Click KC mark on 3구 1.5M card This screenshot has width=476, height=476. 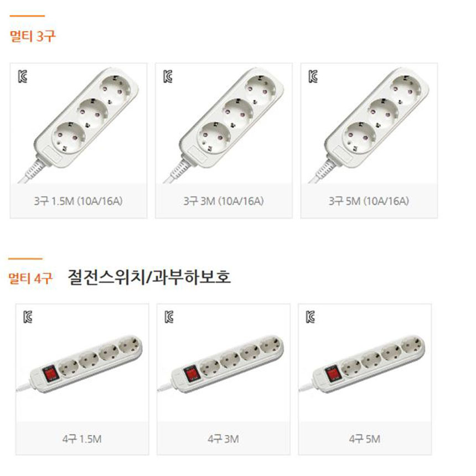pos(23,76)
